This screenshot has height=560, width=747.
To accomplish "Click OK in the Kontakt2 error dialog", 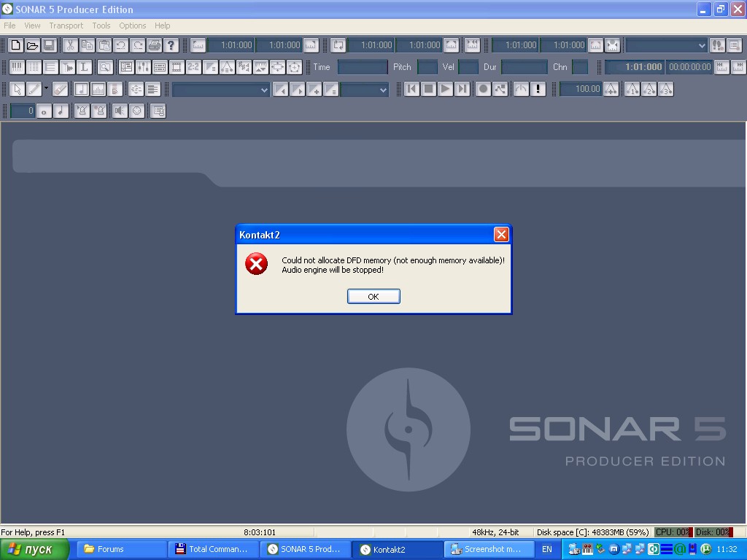I will pyautogui.click(x=373, y=296).
